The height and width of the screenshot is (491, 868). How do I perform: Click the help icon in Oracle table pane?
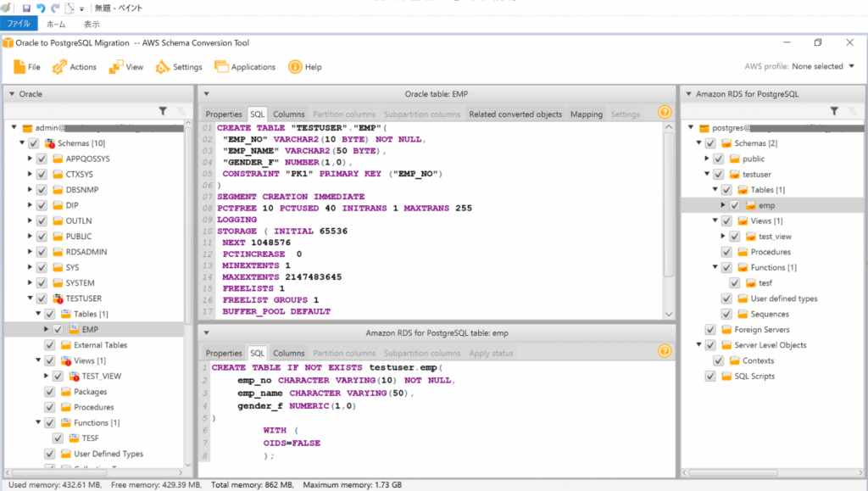tap(665, 113)
